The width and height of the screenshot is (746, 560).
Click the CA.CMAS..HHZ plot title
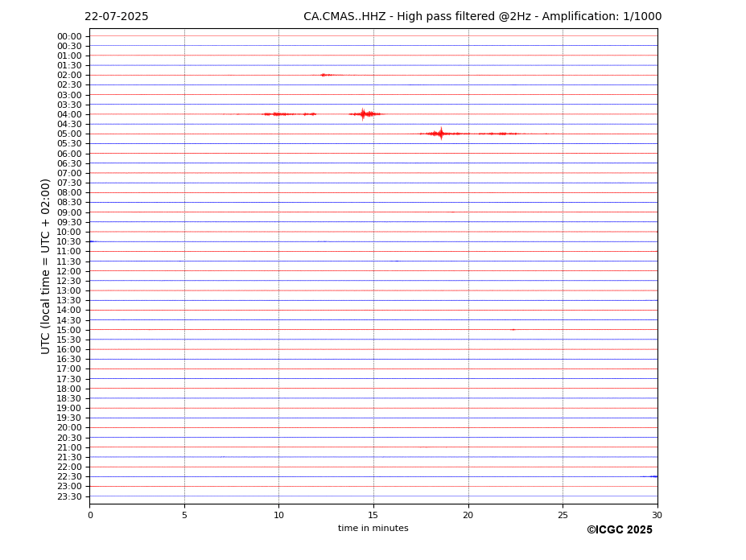482,17
